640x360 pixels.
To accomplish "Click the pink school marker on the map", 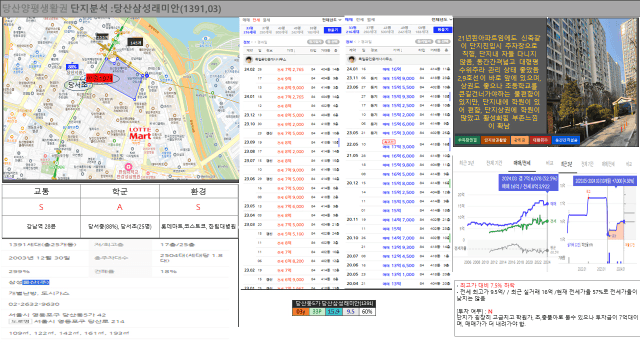I will pyautogui.click(x=128, y=167).
